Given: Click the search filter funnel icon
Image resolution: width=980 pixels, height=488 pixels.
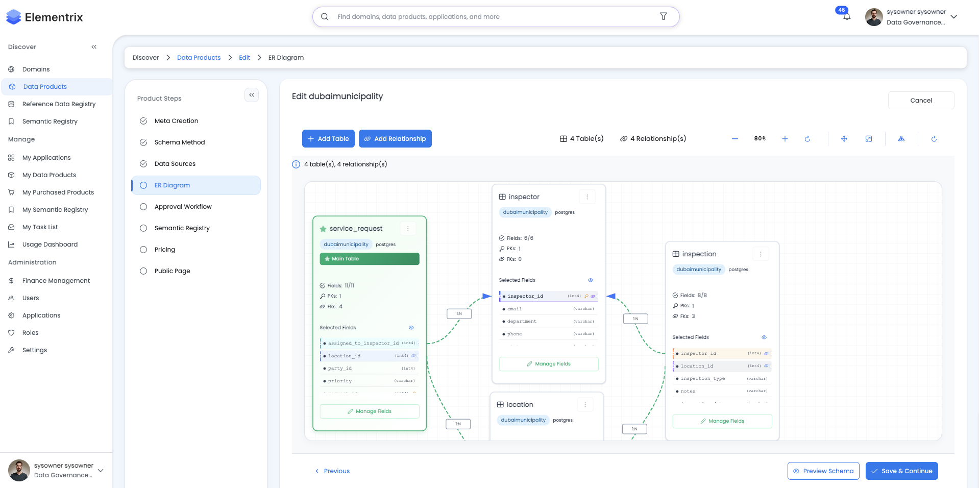Looking at the screenshot, I should (664, 16).
